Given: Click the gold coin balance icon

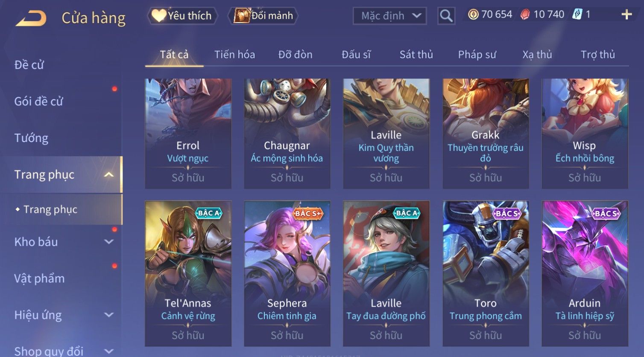Looking at the screenshot, I should point(473,15).
